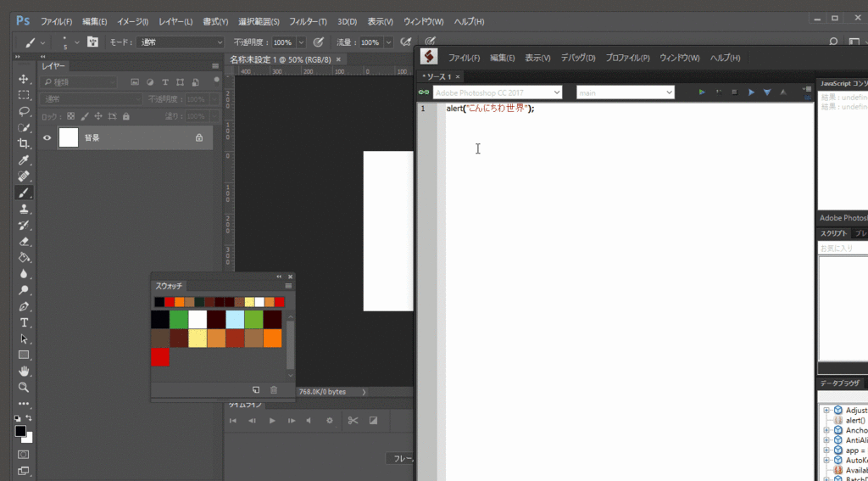
Task: Toggle lock position in Layers panel
Action: coord(98,116)
